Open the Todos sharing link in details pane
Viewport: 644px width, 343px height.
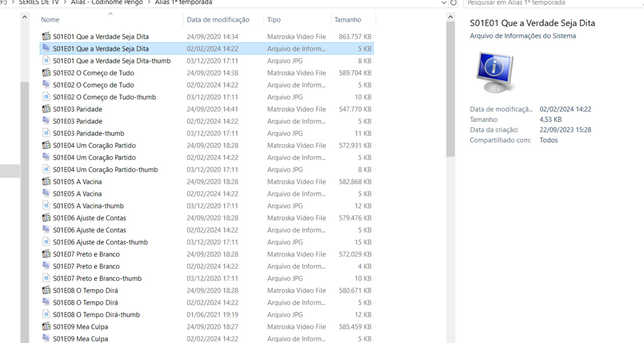(x=548, y=140)
